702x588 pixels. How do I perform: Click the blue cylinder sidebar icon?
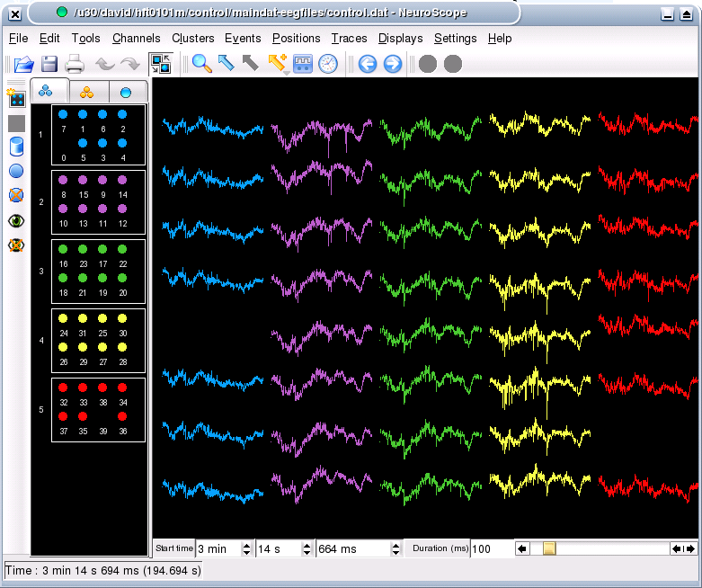[16, 147]
